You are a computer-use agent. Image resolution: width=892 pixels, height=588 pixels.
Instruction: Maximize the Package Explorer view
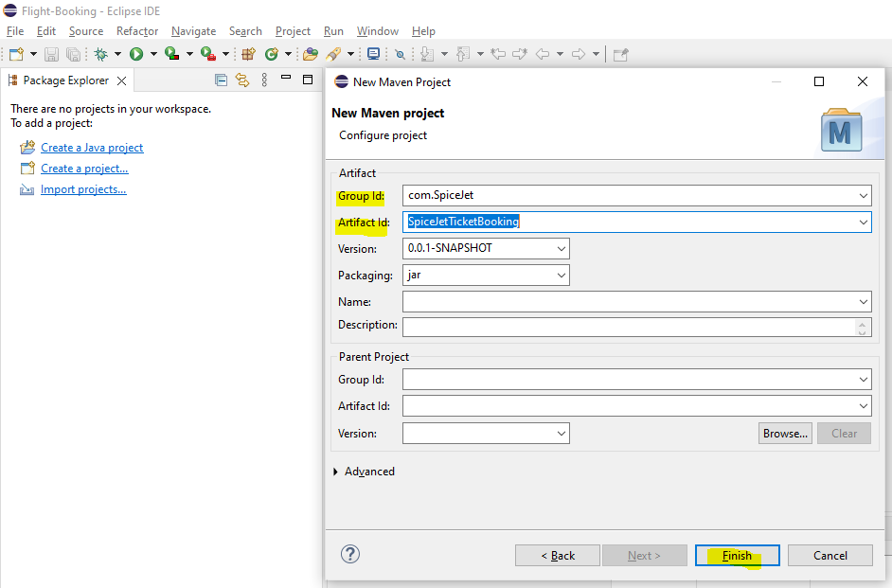click(x=308, y=80)
